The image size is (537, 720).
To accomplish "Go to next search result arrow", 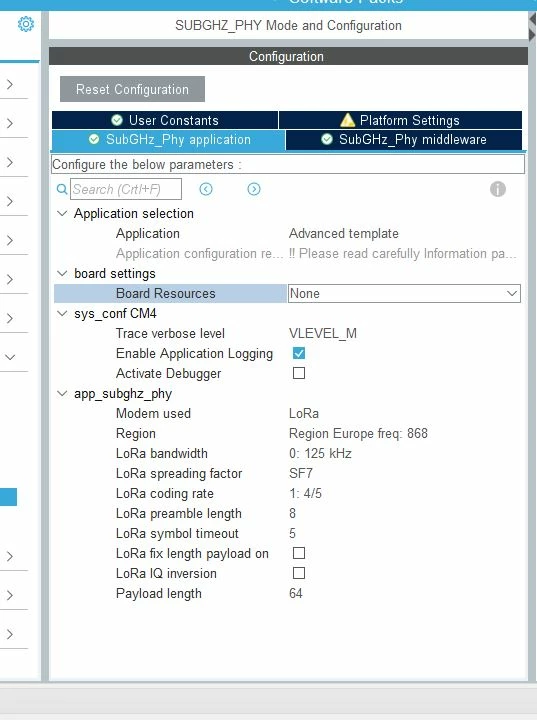I will (x=254, y=189).
